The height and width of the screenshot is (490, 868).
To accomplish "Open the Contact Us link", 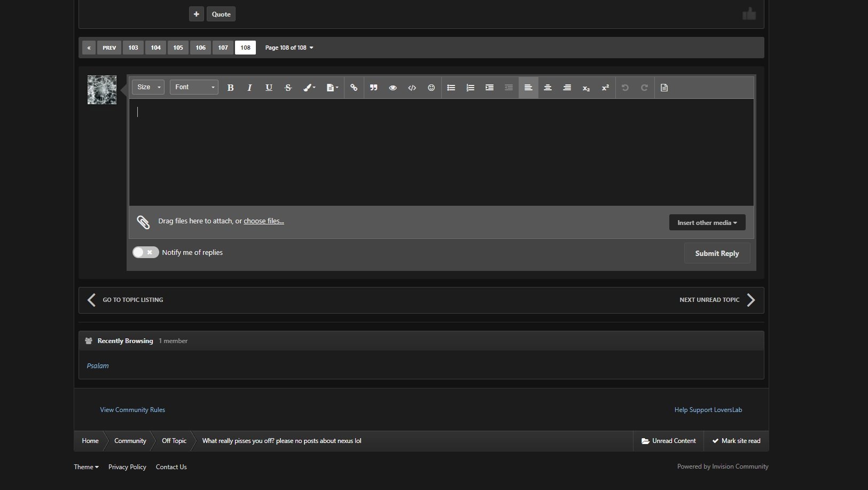I will (171, 467).
